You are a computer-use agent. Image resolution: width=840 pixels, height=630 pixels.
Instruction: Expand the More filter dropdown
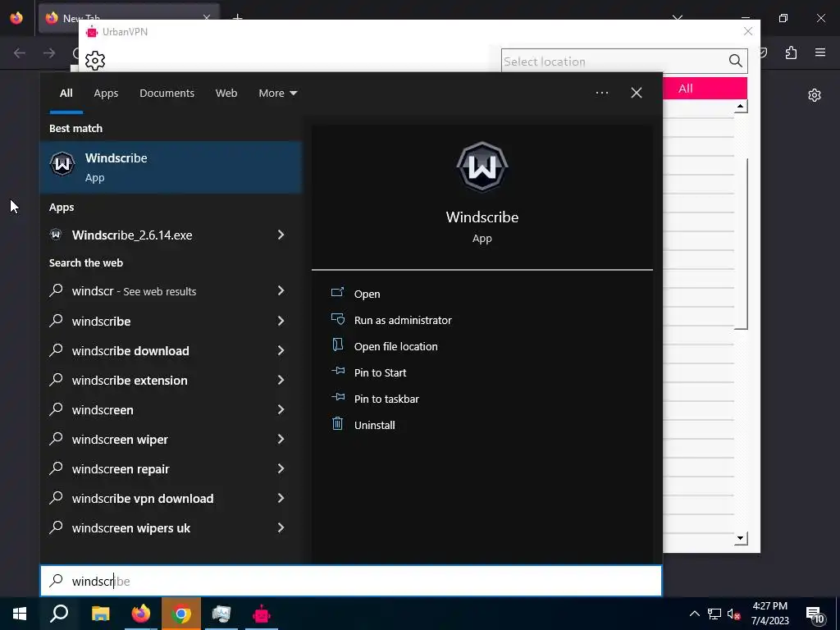(x=277, y=94)
